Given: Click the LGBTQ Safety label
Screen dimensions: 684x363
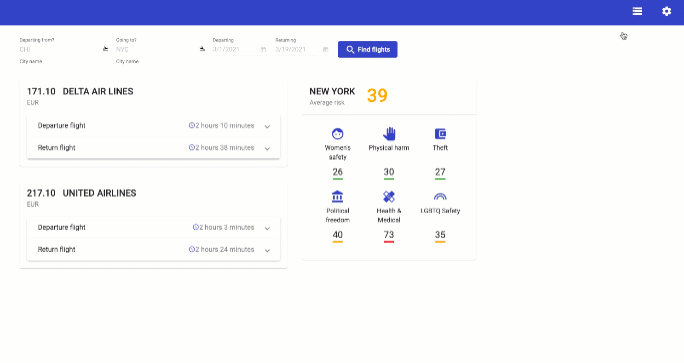Looking at the screenshot, I should 440,211.
